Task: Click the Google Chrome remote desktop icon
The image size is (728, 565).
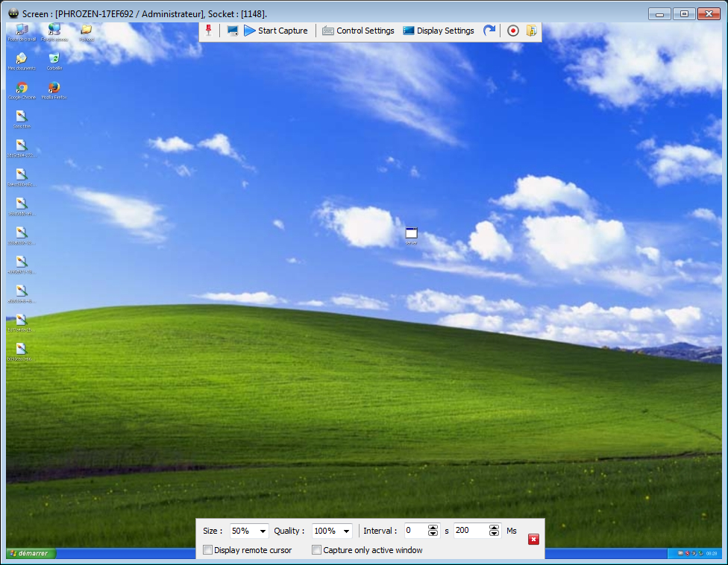Action: pyautogui.click(x=22, y=89)
